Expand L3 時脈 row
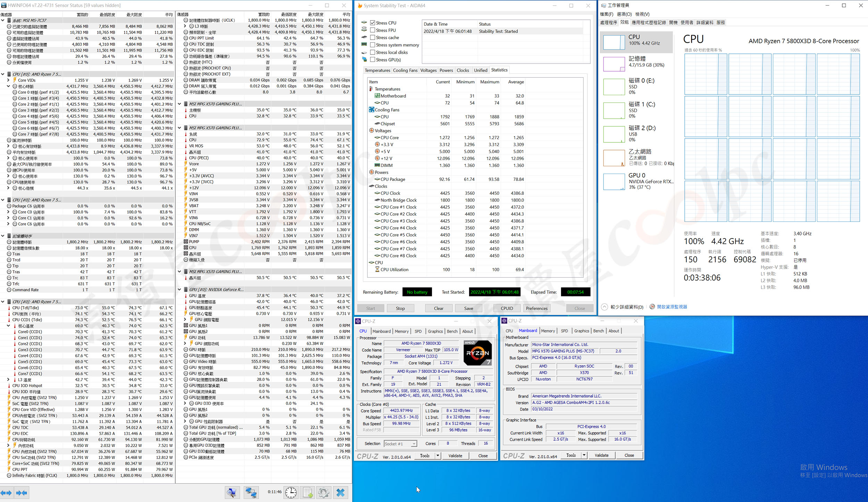This screenshot has height=502, width=868. click(x=185, y=26)
